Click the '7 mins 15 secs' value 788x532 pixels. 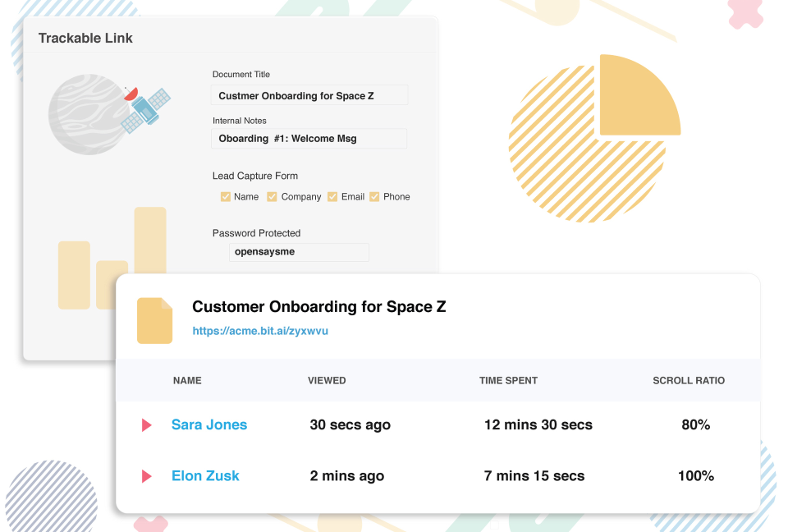click(534, 475)
